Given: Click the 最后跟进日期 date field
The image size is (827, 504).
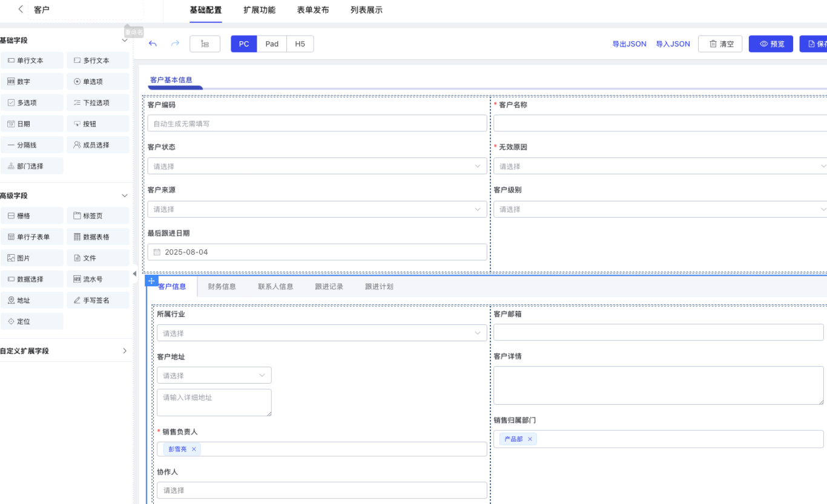Looking at the screenshot, I should click(317, 252).
